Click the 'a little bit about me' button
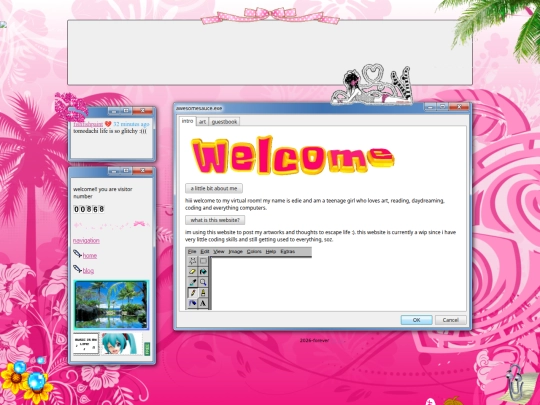The image size is (540, 405). click(x=214, y=188)
